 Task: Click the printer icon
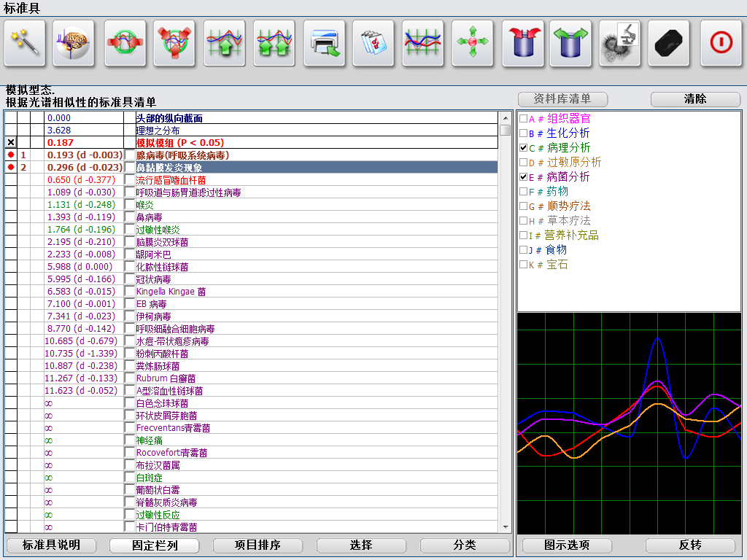(x=325, y=43)
